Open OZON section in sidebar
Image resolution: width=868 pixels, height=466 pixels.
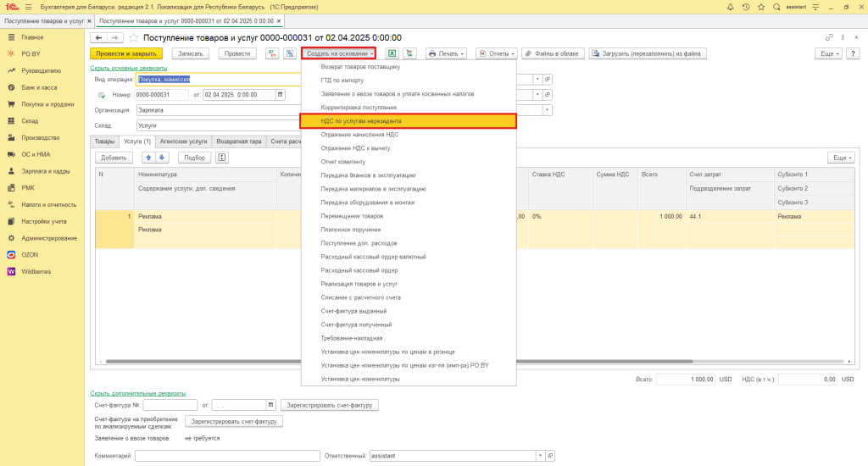[x=30, y=254]
